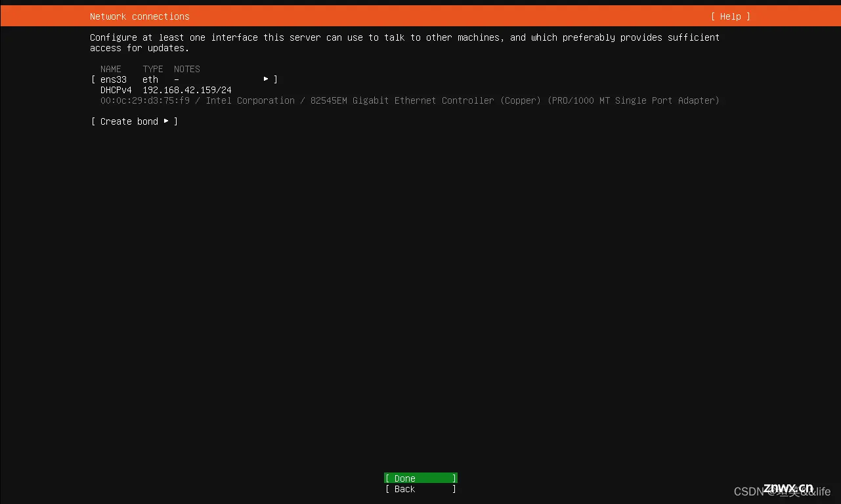Screen dimensions: 841x504
Task: Go Back to previous screen
Action: (421, 489)
